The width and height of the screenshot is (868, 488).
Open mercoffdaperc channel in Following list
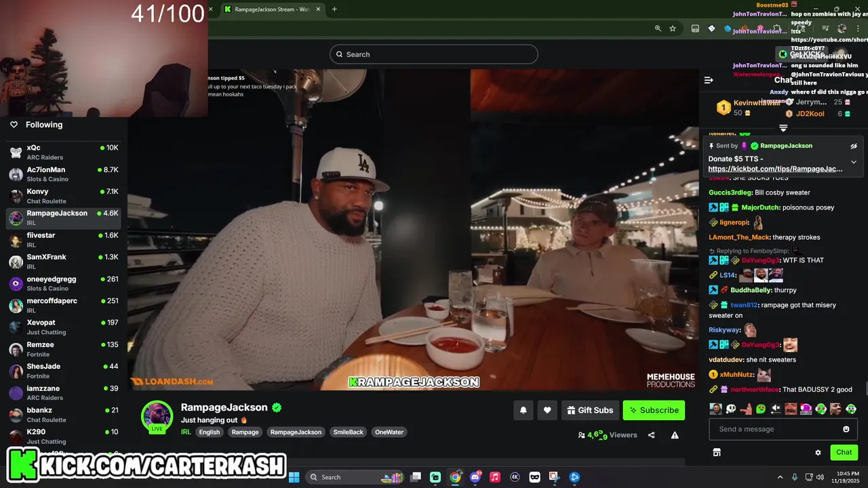64,305
